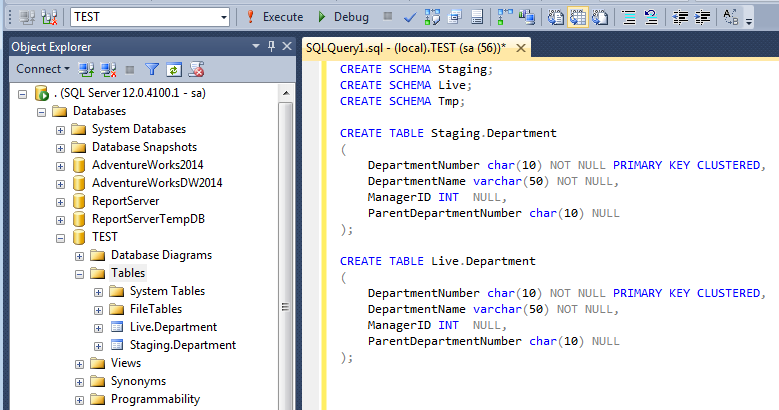Viewport: 779px width, 410px height.
Task: Toggle the IntelliSense Enabled icon
Action: pyautogui.click(x=477, y=17)
